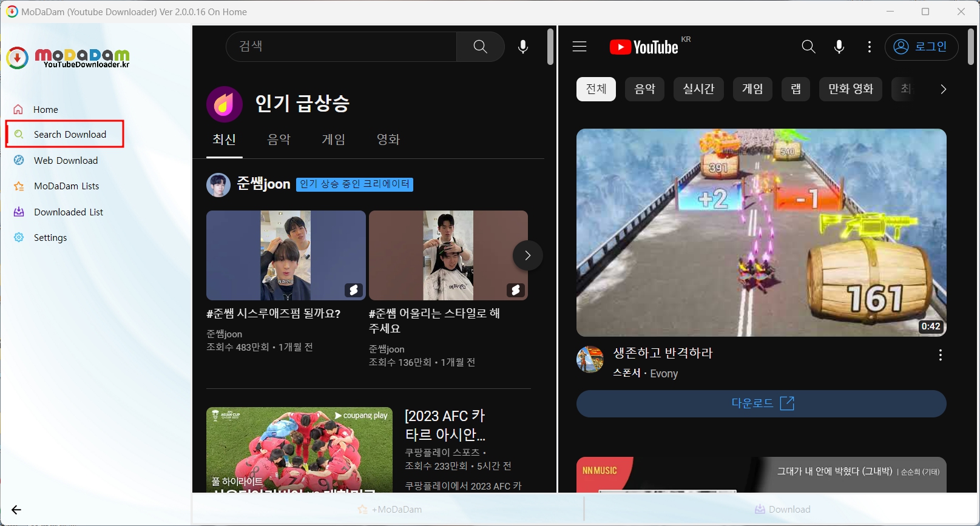Click the Search Download magnifier icon
980x526 pixels.
[x=19, y=134]
